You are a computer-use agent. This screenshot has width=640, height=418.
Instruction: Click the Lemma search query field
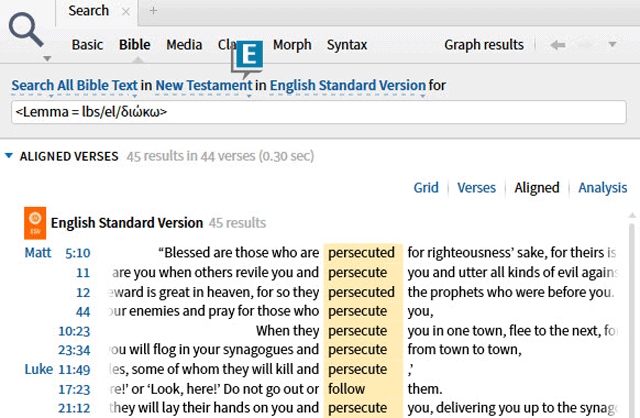point(319,112)
